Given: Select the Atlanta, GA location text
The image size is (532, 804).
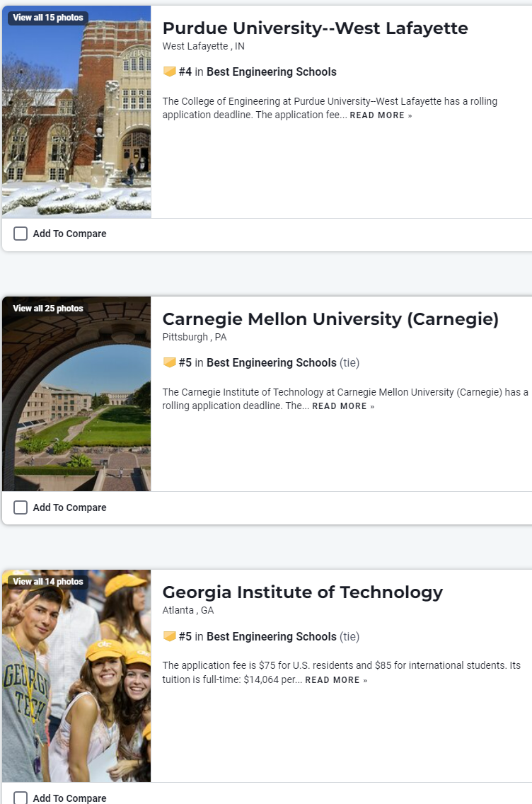Looking at the screenshot, I should 188,610.
